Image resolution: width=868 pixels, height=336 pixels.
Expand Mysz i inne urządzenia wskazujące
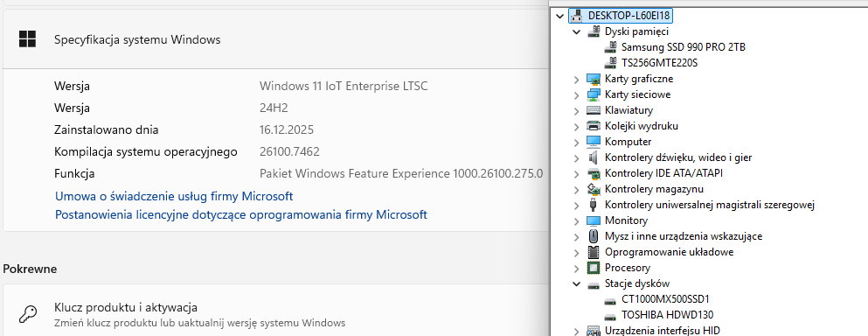576,236
